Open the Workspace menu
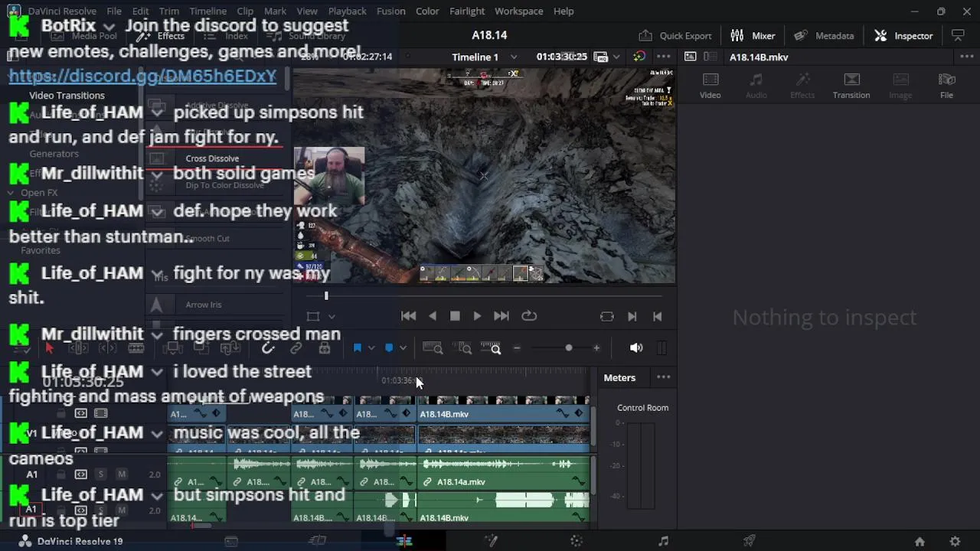980x551 pixels. (x=518, y=11)
